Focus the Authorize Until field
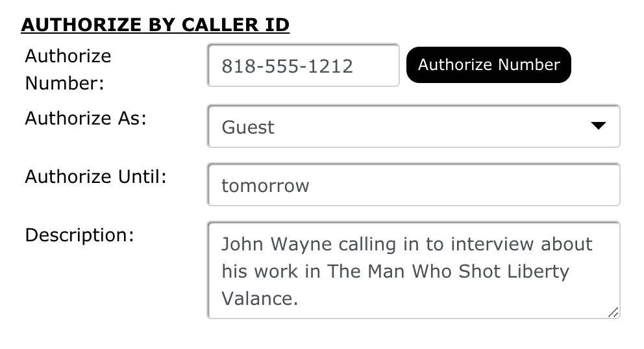Viewport: 644px width, 349px height. coord(413,185)
